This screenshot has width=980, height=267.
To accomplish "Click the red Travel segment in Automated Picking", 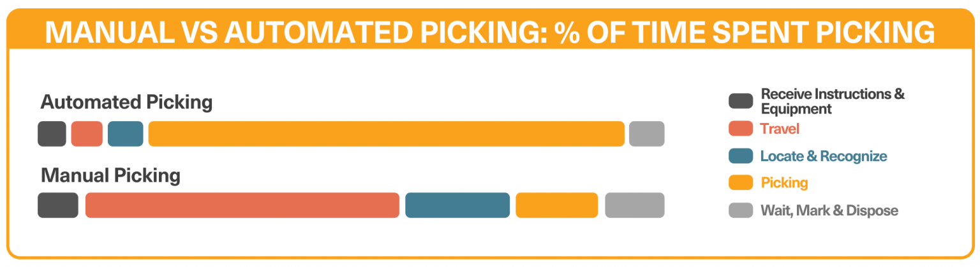I will (87, 134).
